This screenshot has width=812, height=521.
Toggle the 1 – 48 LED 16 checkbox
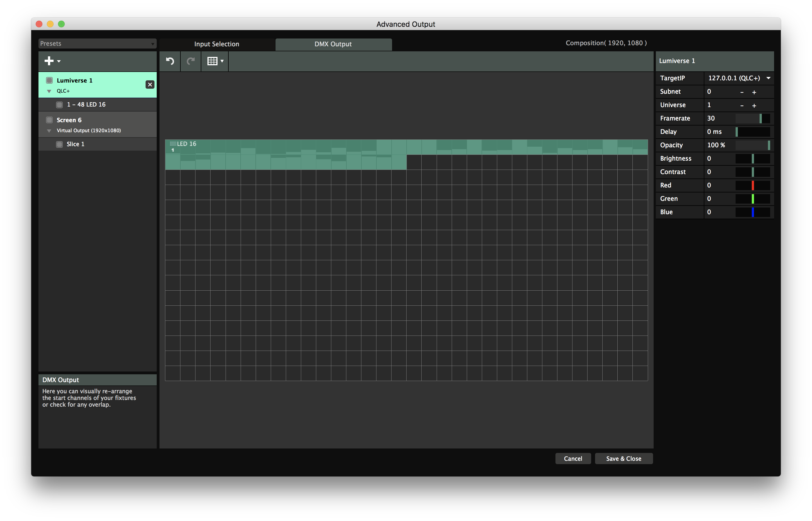click(x=59, y=105)
